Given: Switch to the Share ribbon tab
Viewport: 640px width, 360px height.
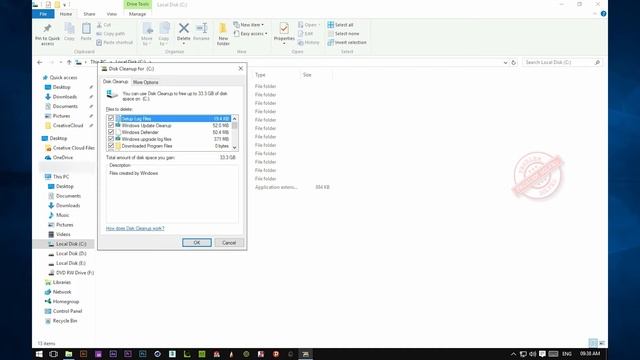Looking at the screenshot, I should tap(89, 14).
